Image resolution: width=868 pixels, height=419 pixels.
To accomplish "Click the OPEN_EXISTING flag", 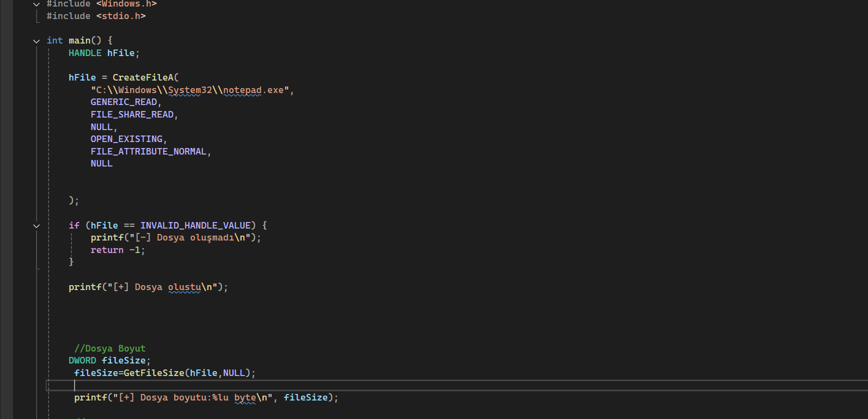I will click(x=126, y=139).
